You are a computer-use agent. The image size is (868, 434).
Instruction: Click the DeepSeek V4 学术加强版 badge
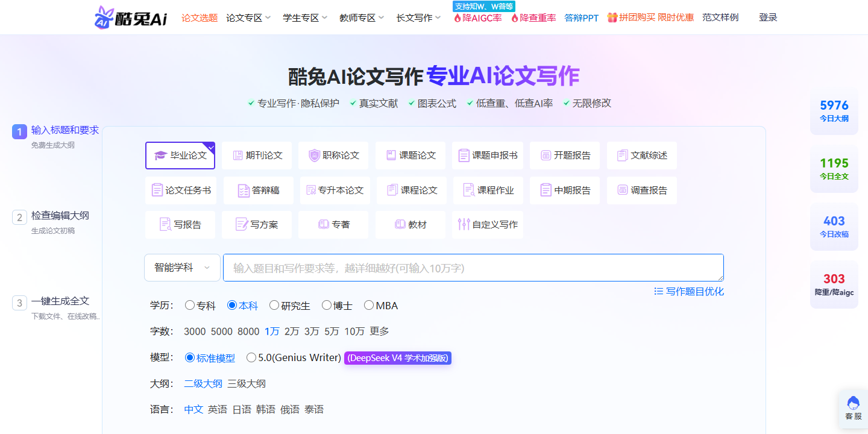(398, 357)
